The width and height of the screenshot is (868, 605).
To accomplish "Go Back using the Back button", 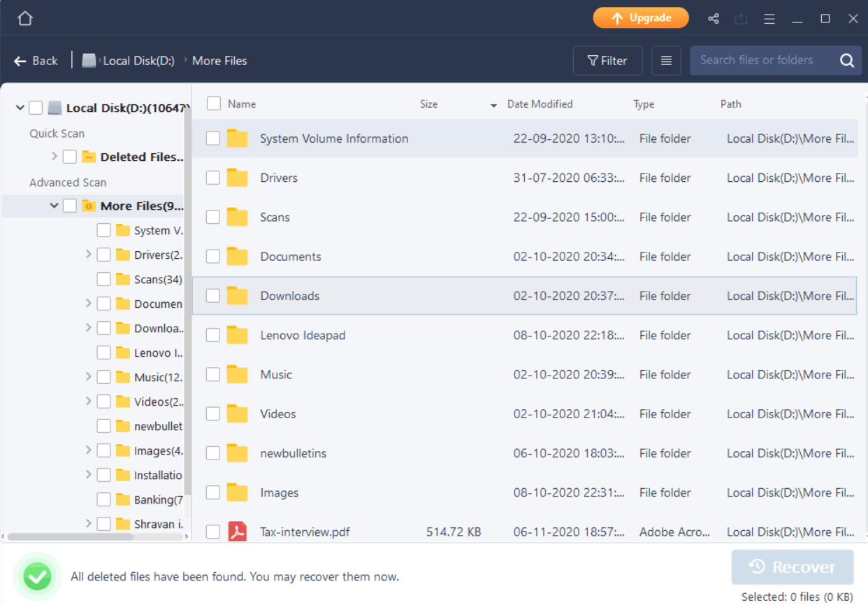I will pos(36,61).
